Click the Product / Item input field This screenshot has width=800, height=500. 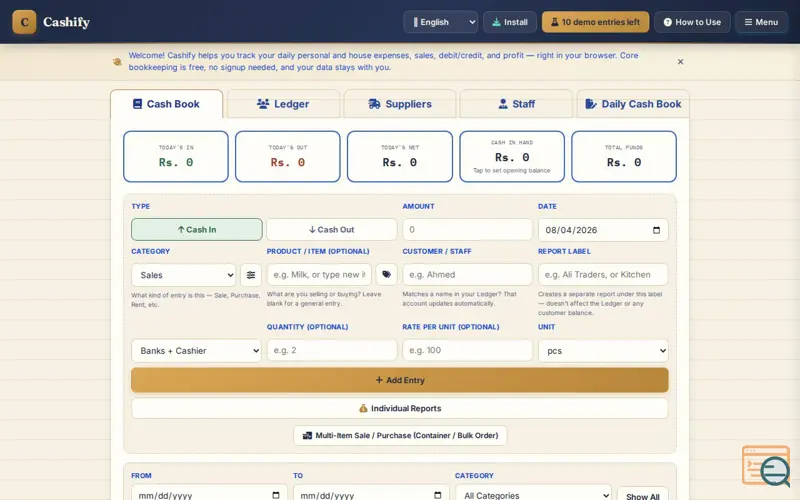[x=319, y=274]
